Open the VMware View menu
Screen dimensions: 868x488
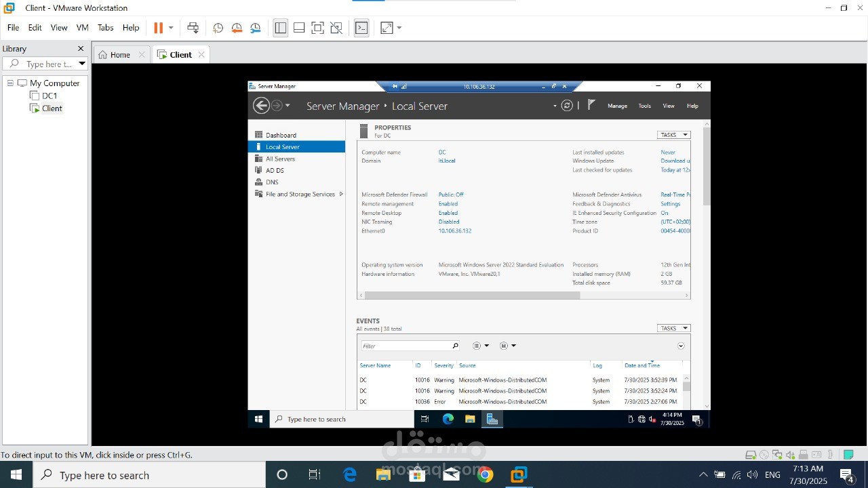(x=59, y=28)
